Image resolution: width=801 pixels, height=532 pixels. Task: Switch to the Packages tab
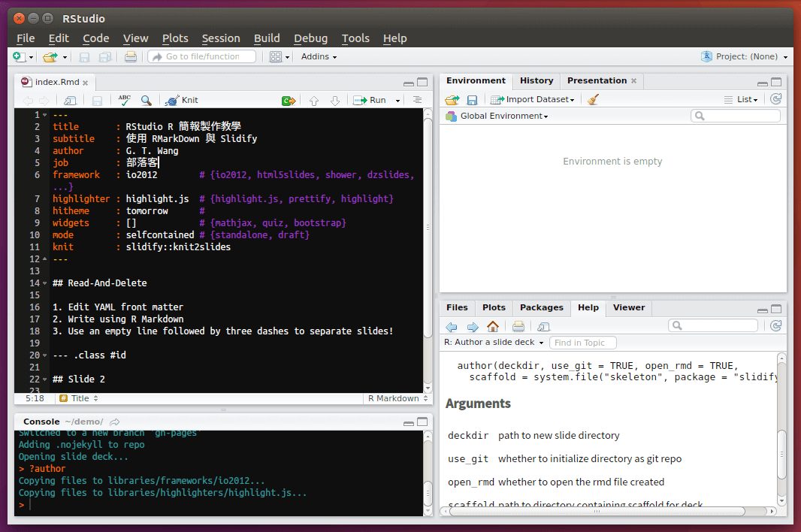[x=541, y=307]
